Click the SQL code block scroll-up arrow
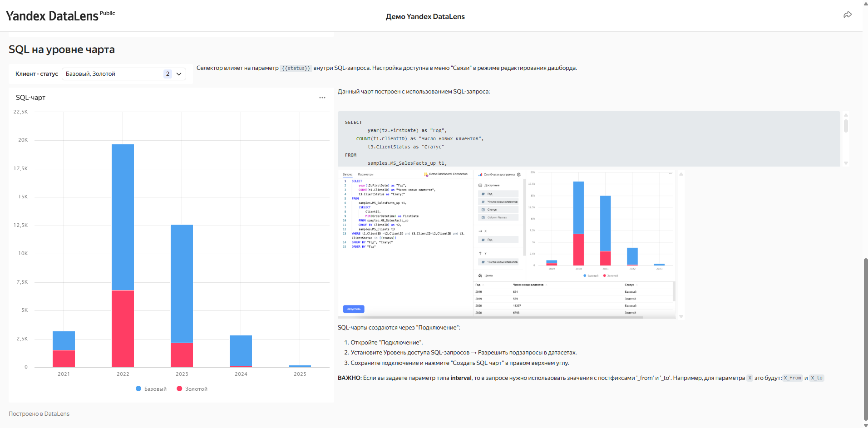This screenshot has height=428, width=868. [x=846, y=115]
